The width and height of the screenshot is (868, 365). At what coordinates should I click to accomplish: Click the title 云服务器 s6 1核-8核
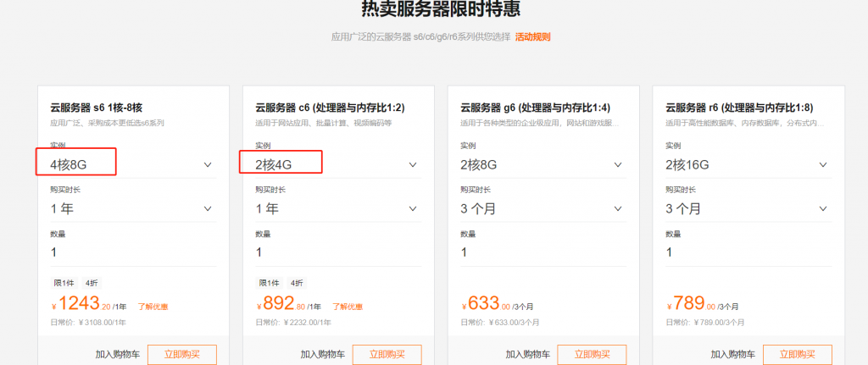pos(97,108)
